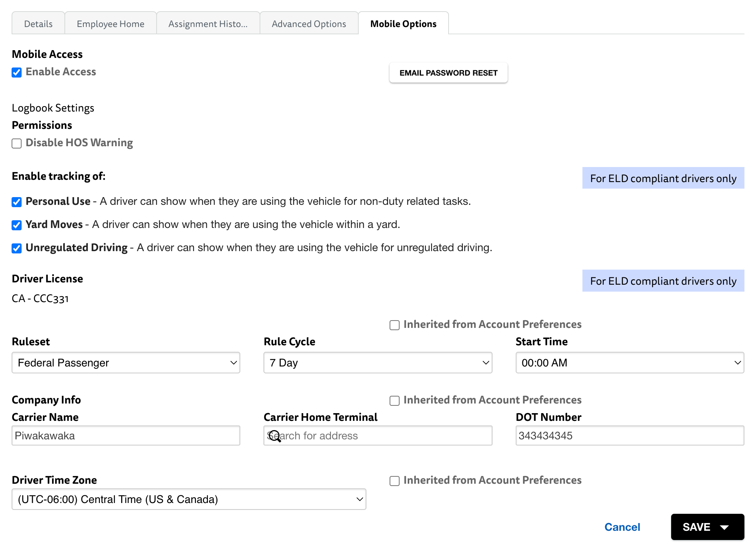The height and width of the screenshot is (557, 756).
Task: Click the ELD compliant note beside Enable tracking
Action: point(663,178)
